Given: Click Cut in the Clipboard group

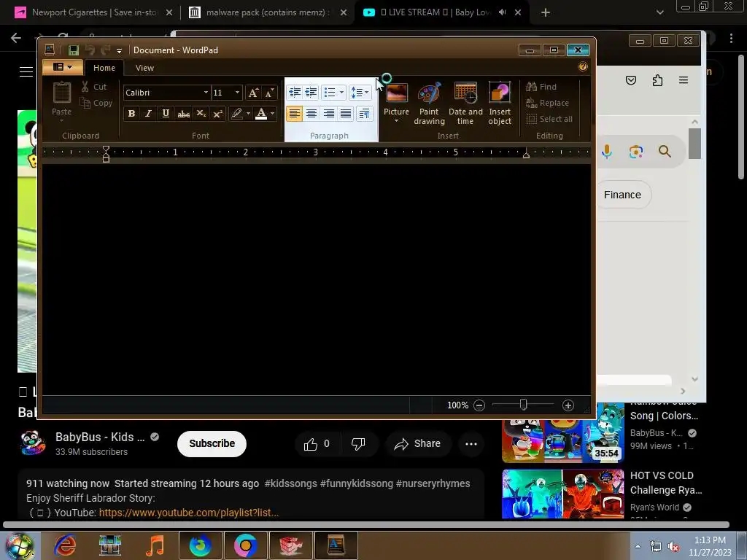Looking at the screenshot, I should [94, 87].
